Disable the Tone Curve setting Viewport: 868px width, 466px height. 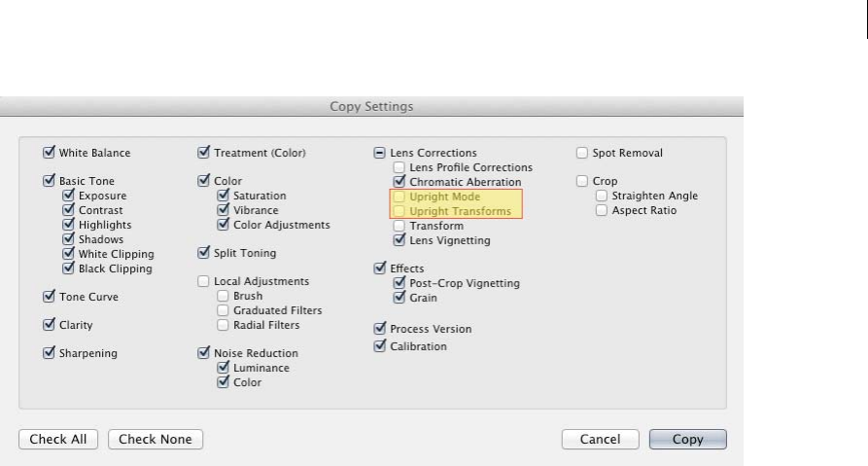[x=50, y=297]
